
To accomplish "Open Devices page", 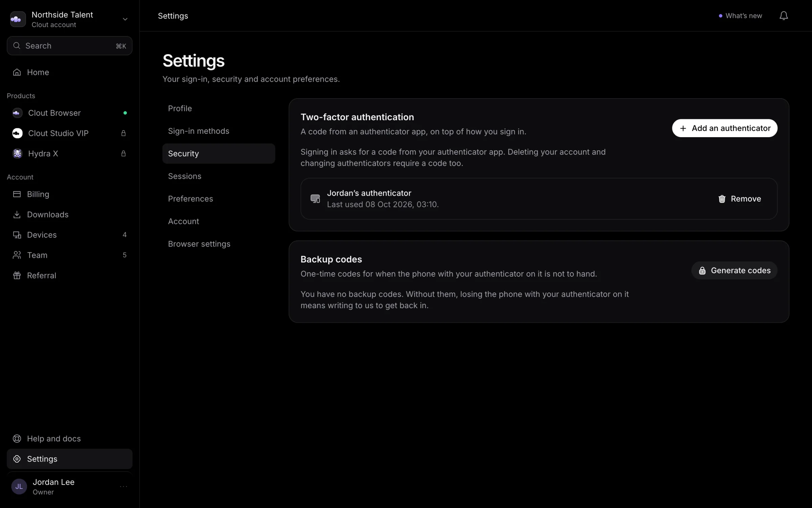I will pos(69,235).
